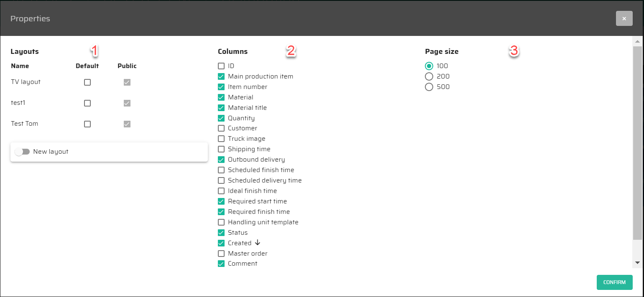Set TV layout as default layout
The width and height of the screenshot is (644, 297).
pyautogui.click(x=87, y=82)
